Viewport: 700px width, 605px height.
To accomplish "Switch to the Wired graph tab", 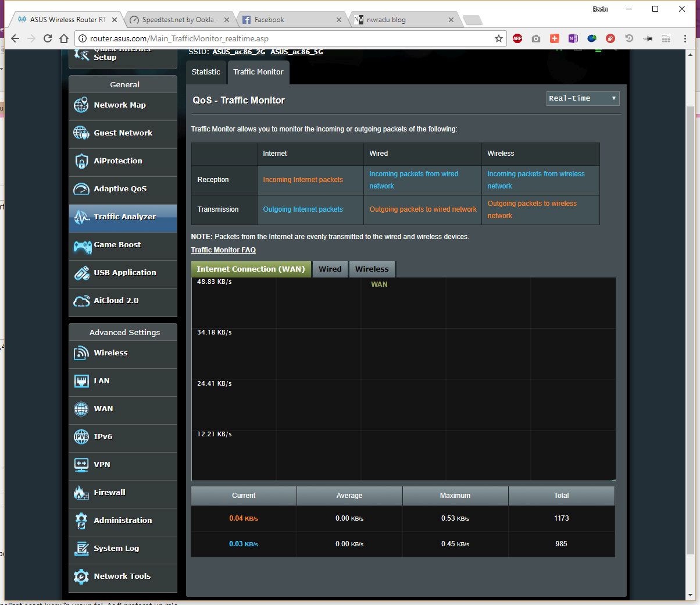I will 330,269.
